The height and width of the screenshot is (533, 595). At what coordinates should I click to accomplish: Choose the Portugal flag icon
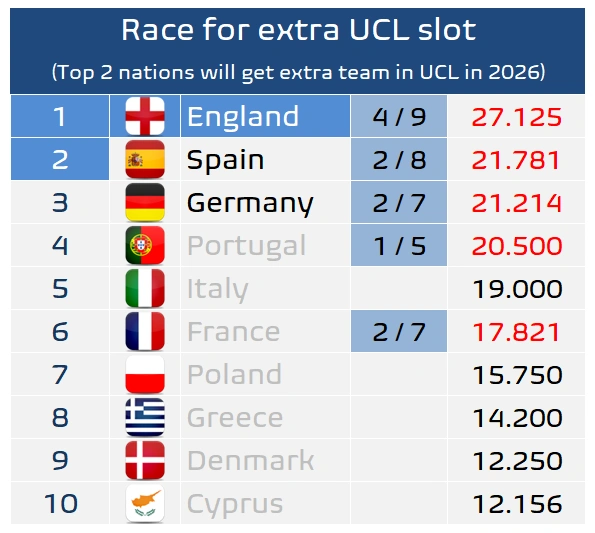(145, 245)
